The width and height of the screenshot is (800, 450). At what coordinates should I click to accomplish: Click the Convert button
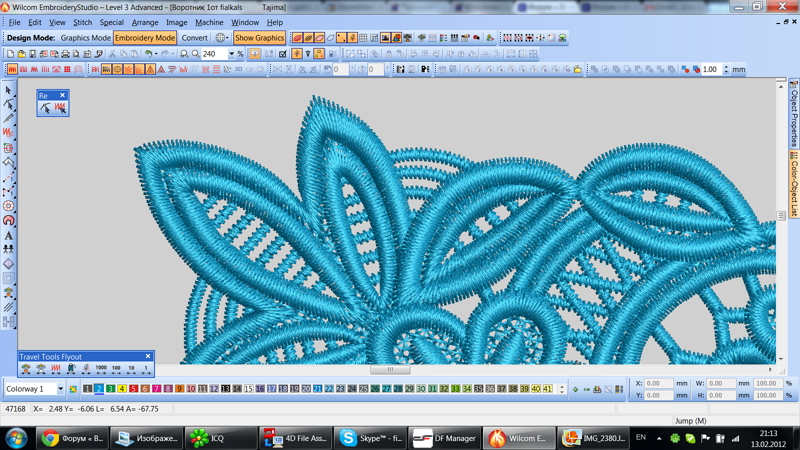tap(195, 38)
